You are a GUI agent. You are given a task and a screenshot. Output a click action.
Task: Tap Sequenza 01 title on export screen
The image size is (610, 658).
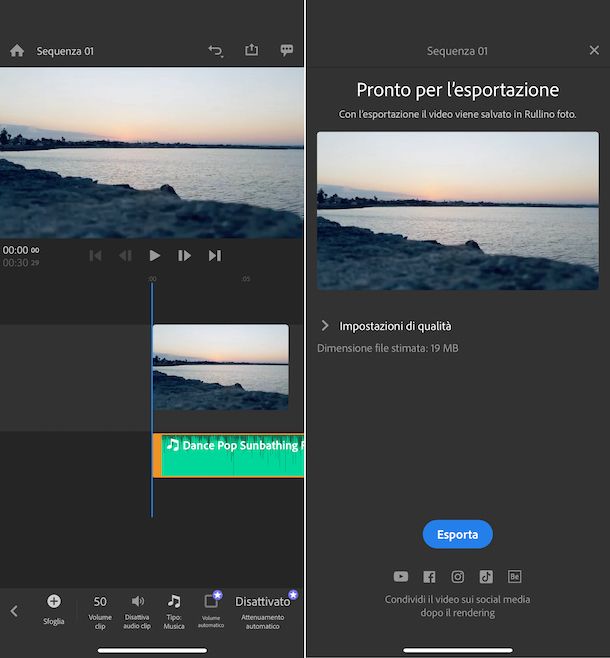[x=457, y=51]
